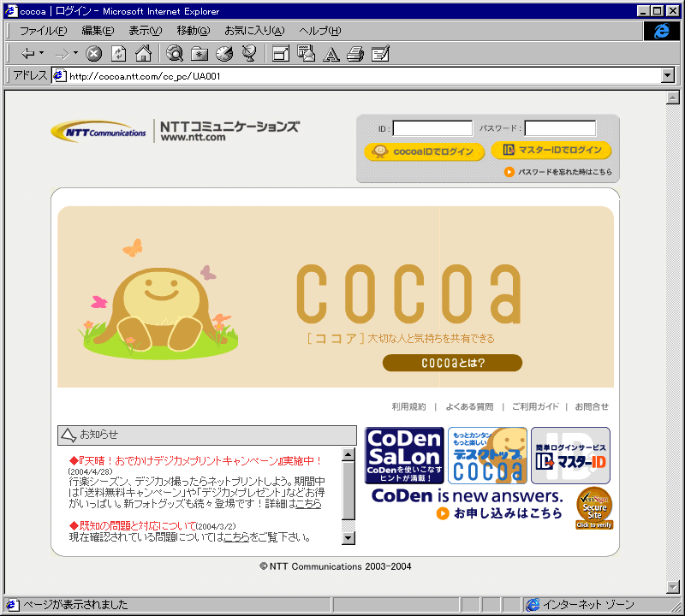The image size is (685, 616).
Task: Click the ページが表示されました status text
Action: pyautogui.click(x=75, y=605)
